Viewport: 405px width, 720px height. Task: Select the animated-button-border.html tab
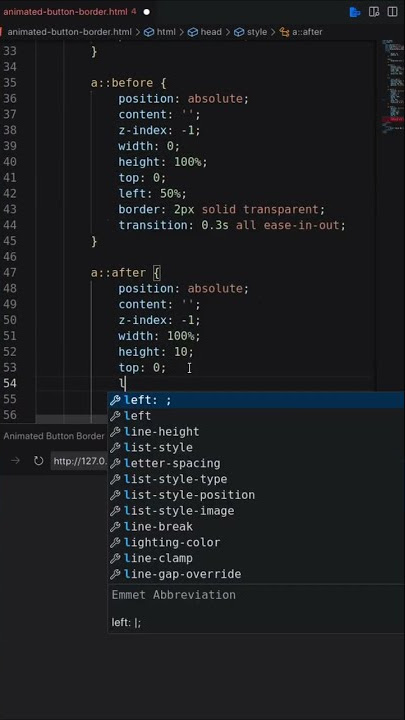tap(65, 12)
